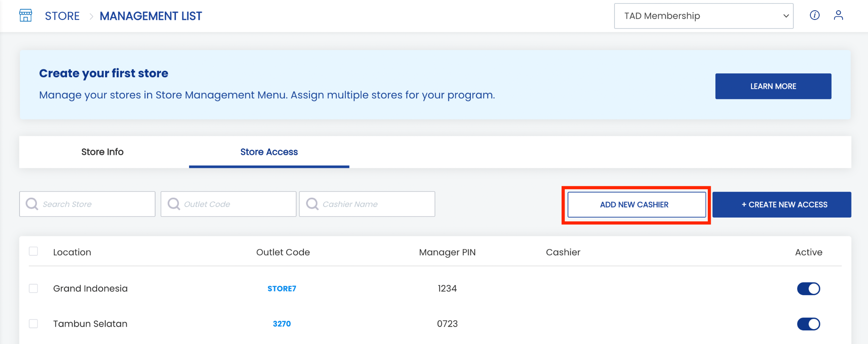868x344 pixels.
Task: Click the Manager PIN column header
Action: (447, 252)
